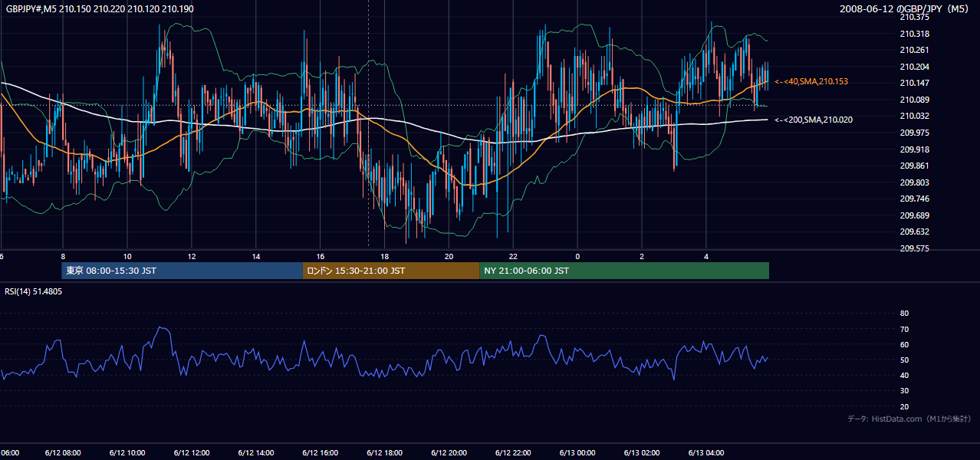Image resolution: width=980 pixels, height=460 pixels.
Task: Click the HistData.com data source credit
Action: pyautogui.click(x=909, y=419)
